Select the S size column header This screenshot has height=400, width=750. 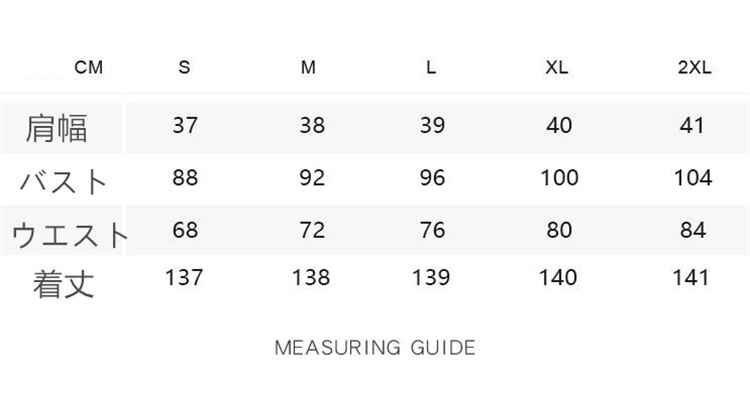pyautogui.click(x=184, y=68)
